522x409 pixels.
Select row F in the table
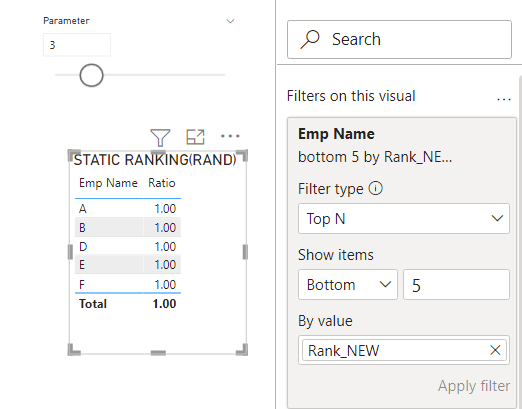tap(128, 284)
